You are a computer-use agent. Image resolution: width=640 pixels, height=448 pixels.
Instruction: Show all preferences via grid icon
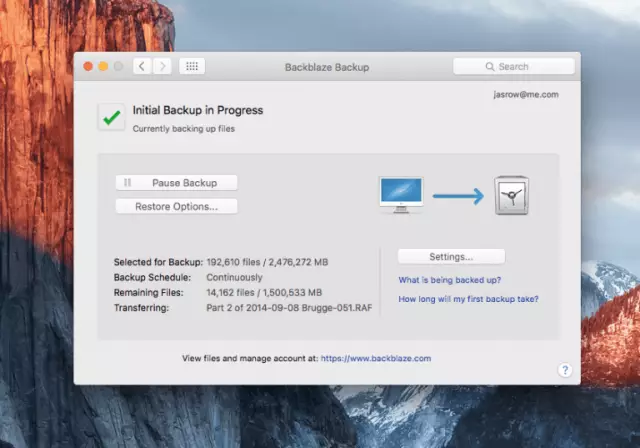point(192,67)
